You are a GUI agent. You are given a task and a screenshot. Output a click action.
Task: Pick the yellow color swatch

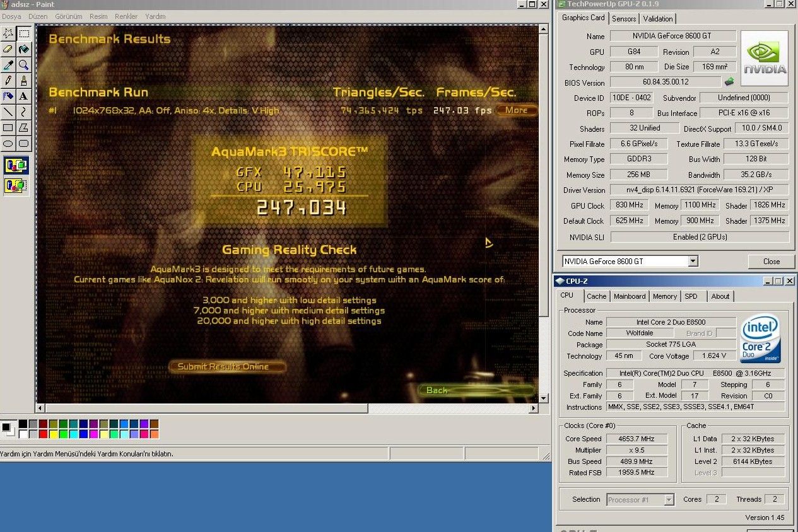53,434
